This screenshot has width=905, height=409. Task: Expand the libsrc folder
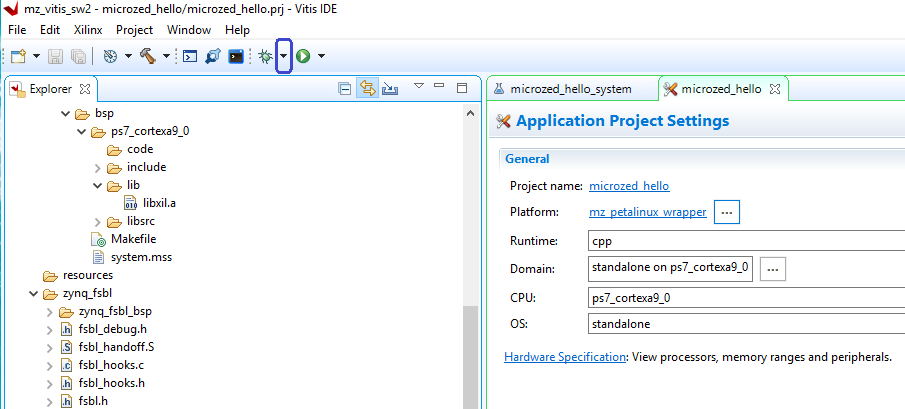[98, 222]
